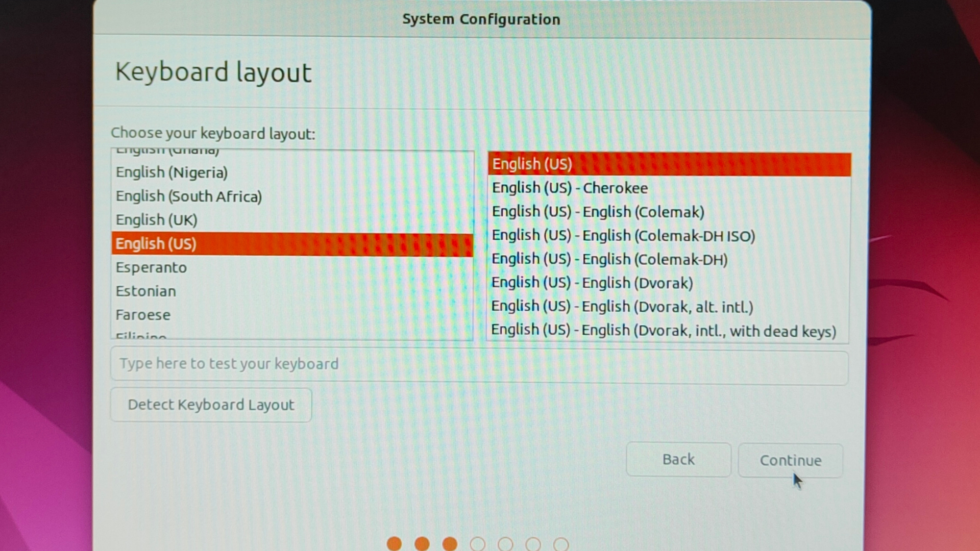Click the Back button

click(678, 460)
